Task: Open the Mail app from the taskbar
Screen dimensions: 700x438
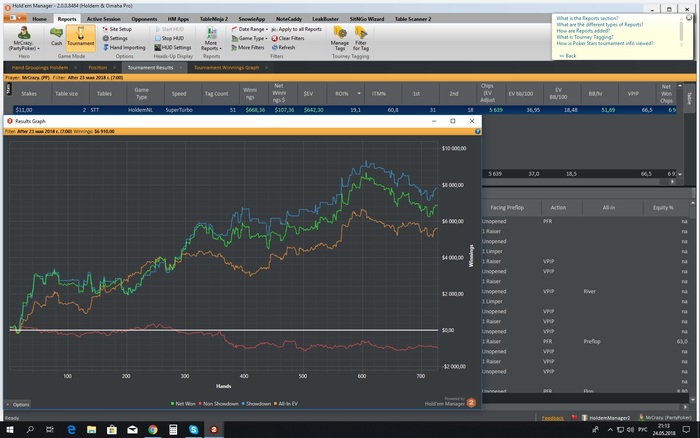Action: click(133, 430)
